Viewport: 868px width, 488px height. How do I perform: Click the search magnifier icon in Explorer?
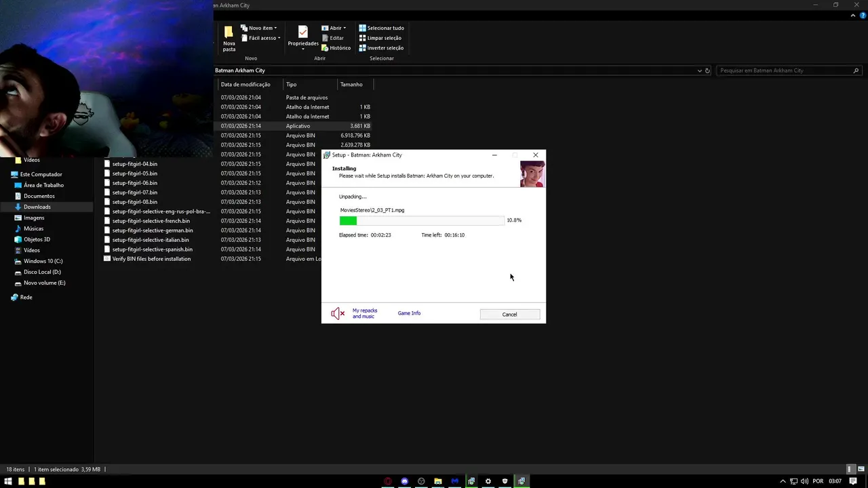856,70
